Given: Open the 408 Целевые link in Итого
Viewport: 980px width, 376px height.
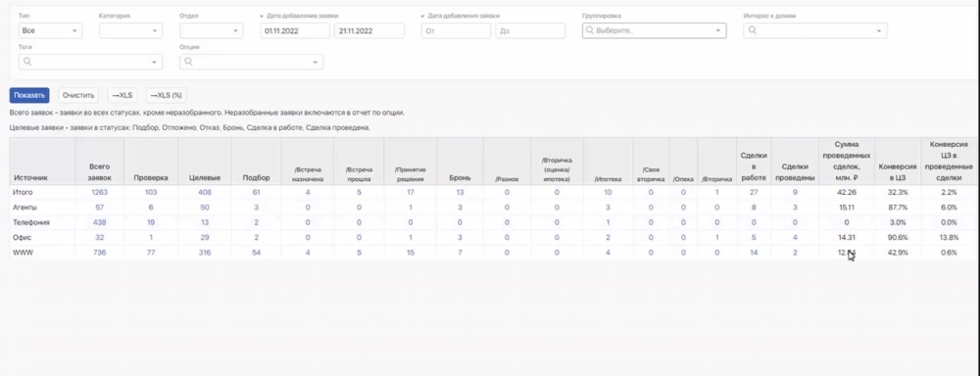Looking at the screenshot, I should tap(205, 192).
